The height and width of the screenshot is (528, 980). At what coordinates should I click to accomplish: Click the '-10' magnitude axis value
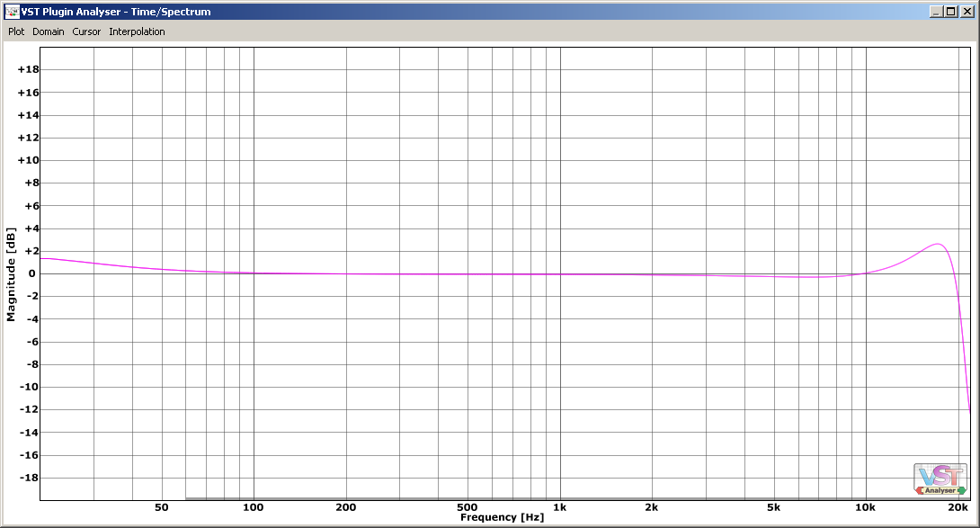pos(29,387)
